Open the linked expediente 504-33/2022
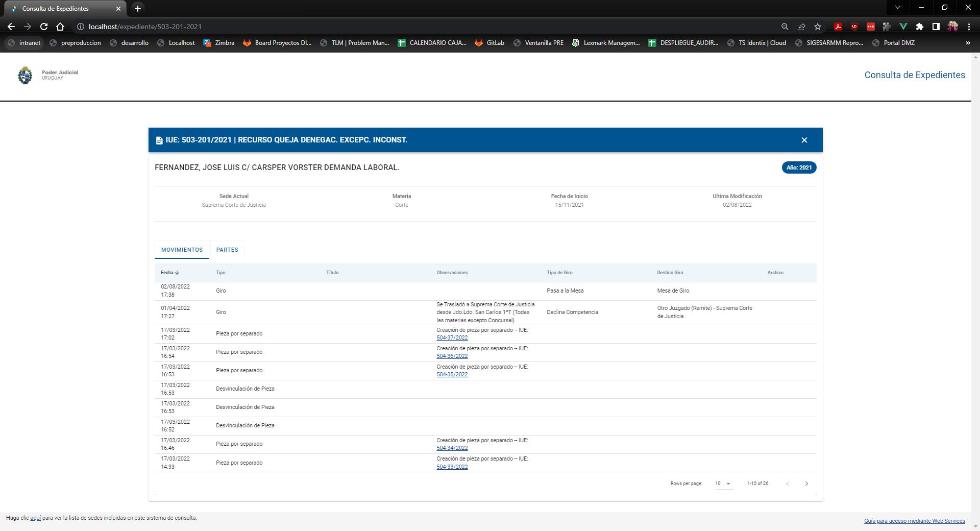Screen dimensions: 980x531 pyautogui.click(x=452, y=467)
